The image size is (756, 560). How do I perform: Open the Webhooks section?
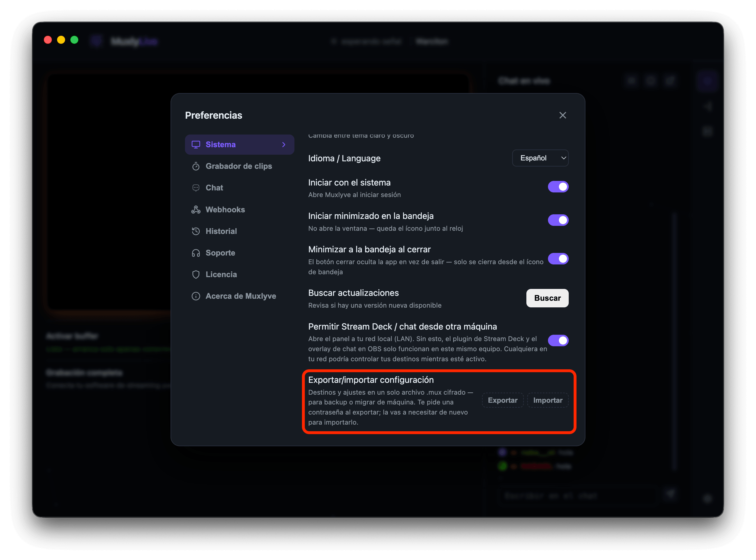click(239, 209)
